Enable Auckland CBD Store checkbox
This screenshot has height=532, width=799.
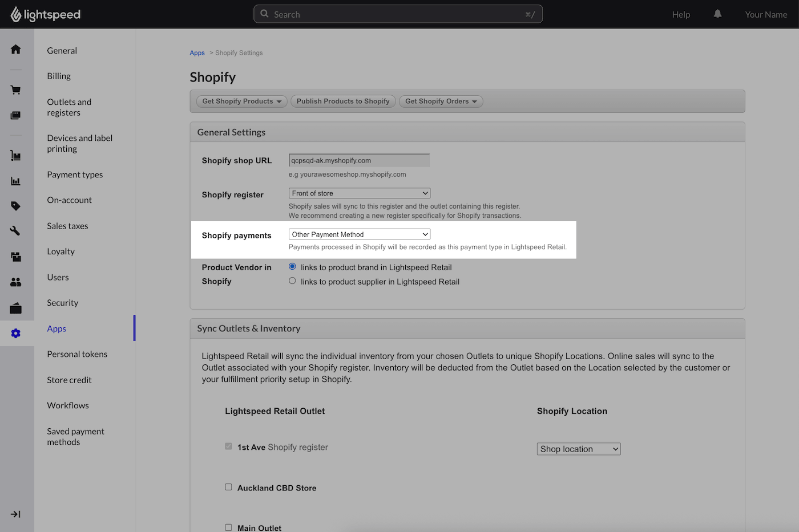[228, 487]
